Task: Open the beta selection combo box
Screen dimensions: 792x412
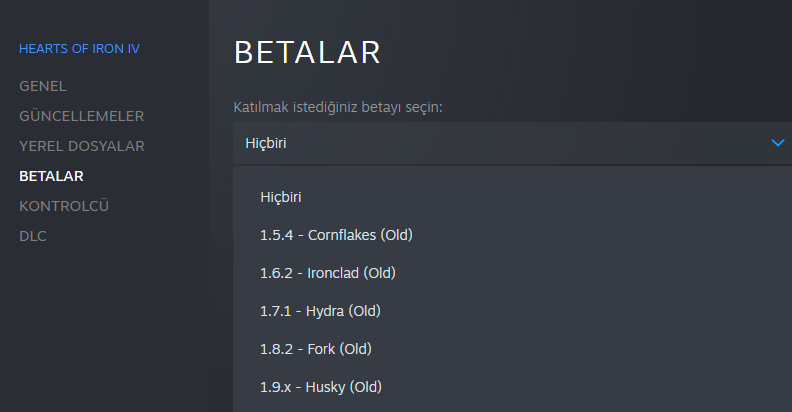Action: pyautogui.click(x=500, y=143)
